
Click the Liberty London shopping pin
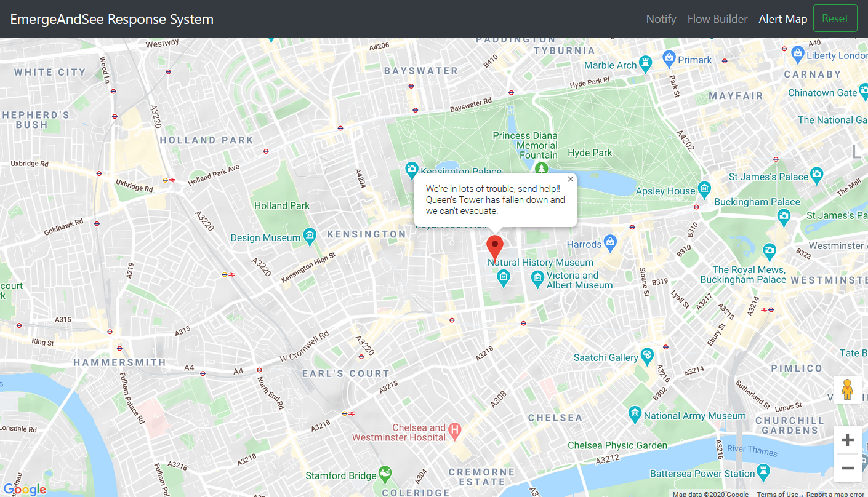click(x=798, y=53)
